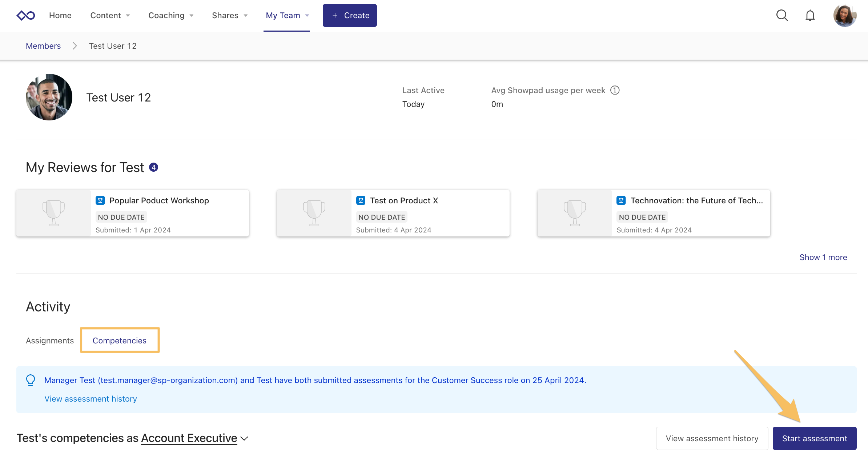Image resolution: width=868 pixels, height=462 pixels.
Task: Click the lightbulb tip icon
Action: (x=31, y=380)
